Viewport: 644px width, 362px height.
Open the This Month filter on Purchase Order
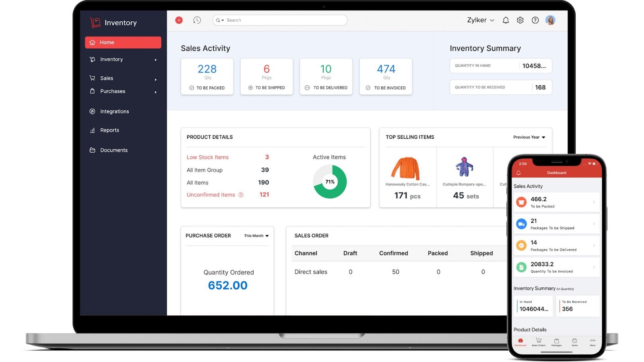[255, 236]
